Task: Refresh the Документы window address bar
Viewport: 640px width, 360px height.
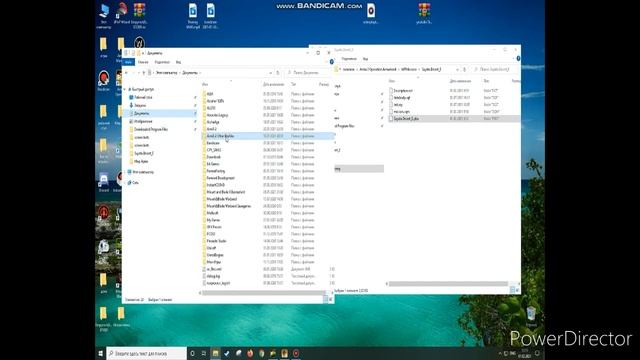Action: [278, 73]
